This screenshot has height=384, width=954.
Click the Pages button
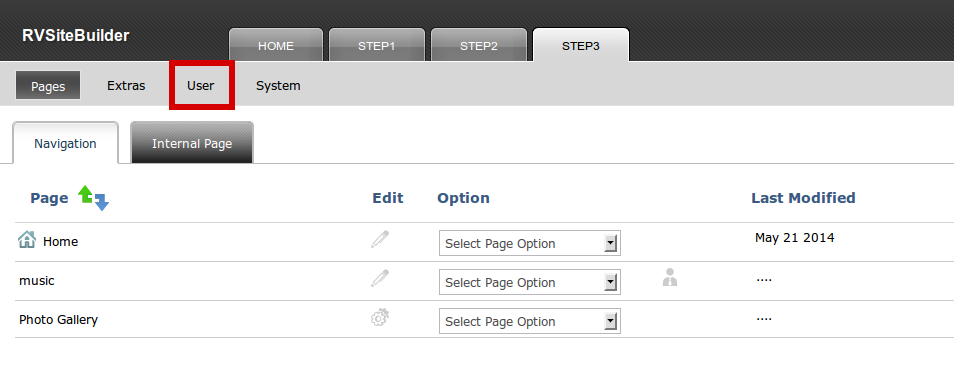[x=48, y=86]
